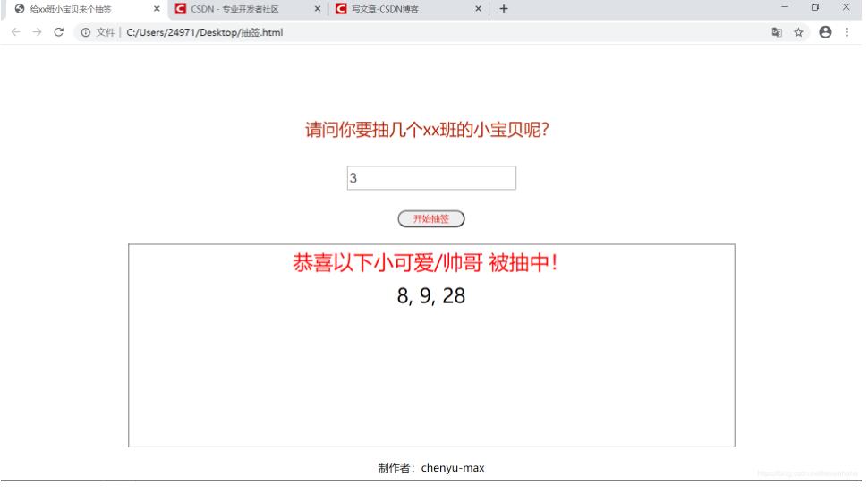Restore down the browser window

coord(815,7)
